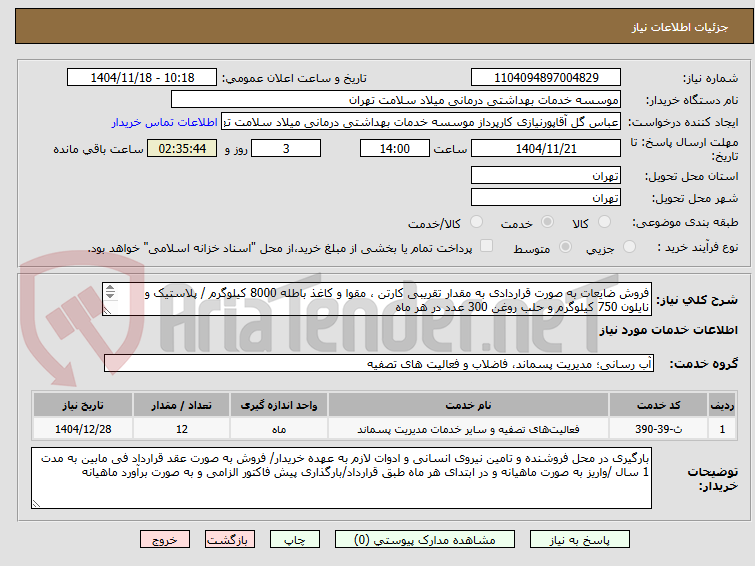Toggle the اسناد خزانه اسلامی payment checkbox
This screenshot has height=566, width=755.
coord(487,246)
